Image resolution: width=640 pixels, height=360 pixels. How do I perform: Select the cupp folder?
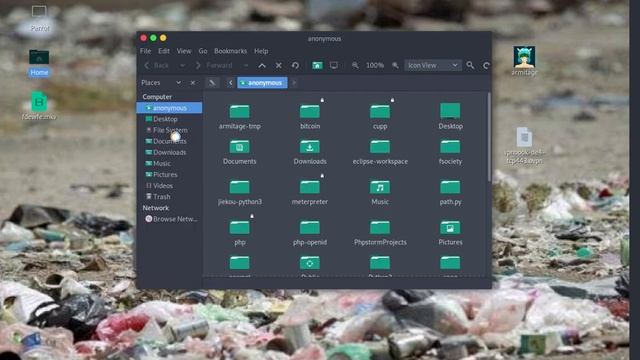(380, 116)
